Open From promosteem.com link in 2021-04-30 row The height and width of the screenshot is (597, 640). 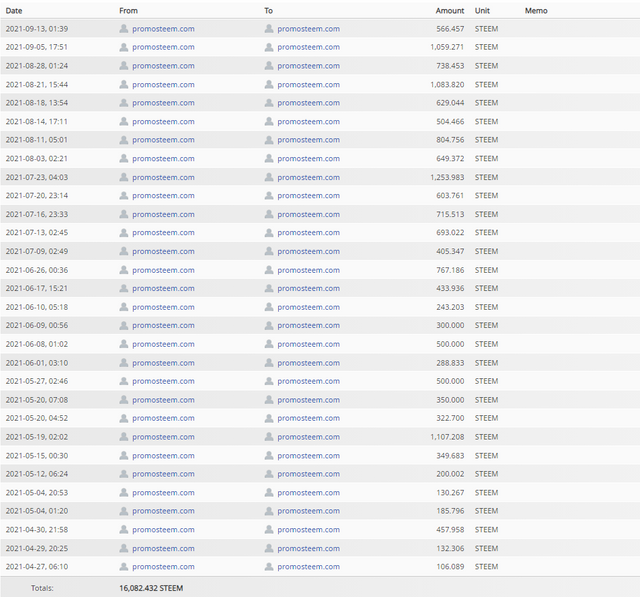click(x=163, y=530)
